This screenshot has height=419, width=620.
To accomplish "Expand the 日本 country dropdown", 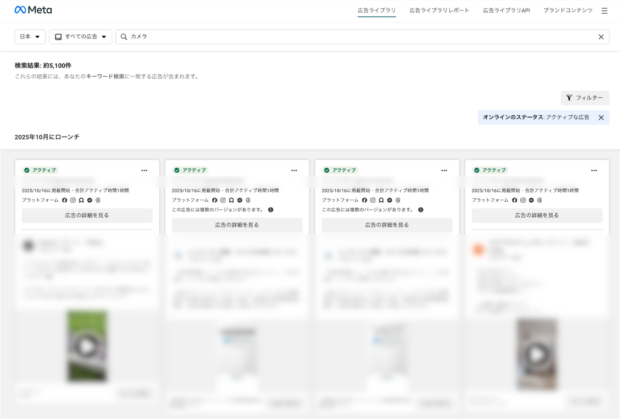I will 30,36.
